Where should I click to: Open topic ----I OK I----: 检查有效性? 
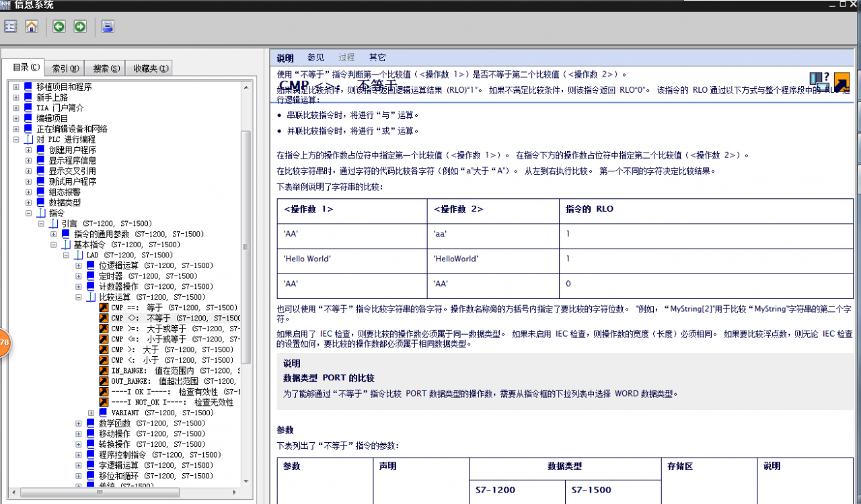176,392
